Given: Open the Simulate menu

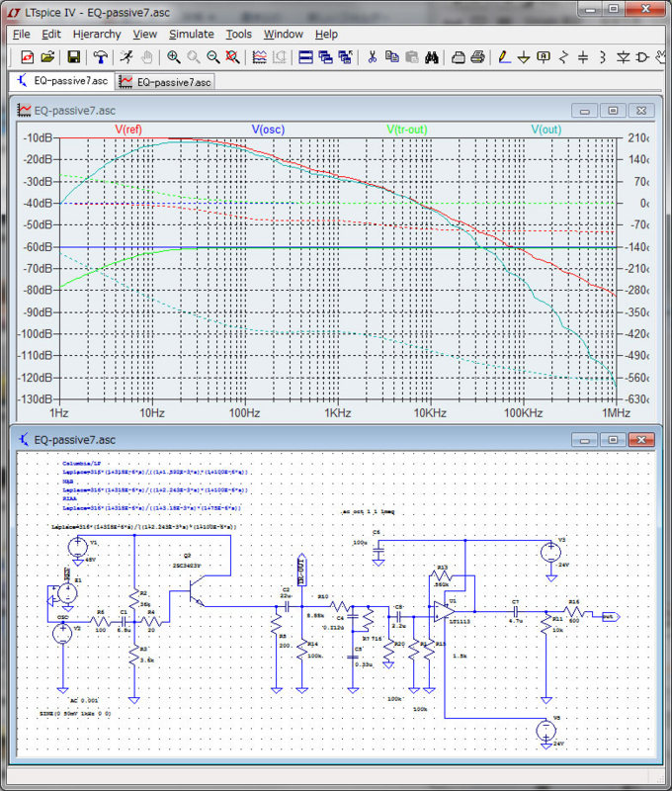Looking at the screenshot, I should (191, 34).
